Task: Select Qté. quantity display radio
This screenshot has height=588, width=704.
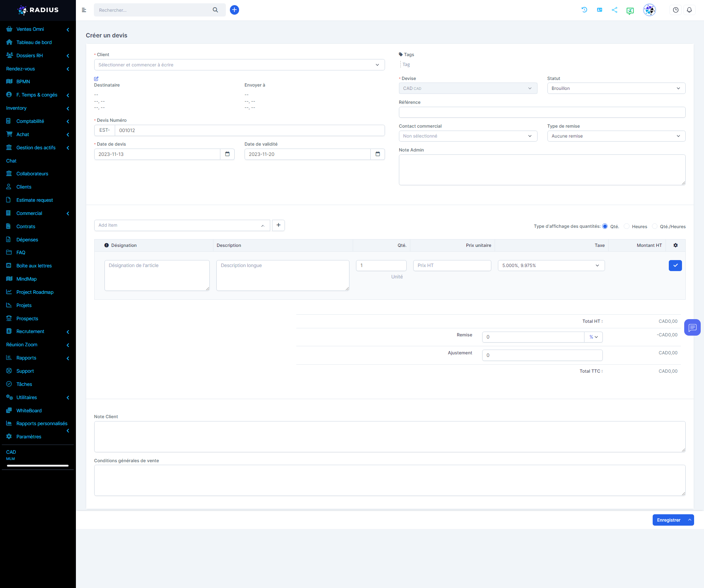Action: [605, 226]
